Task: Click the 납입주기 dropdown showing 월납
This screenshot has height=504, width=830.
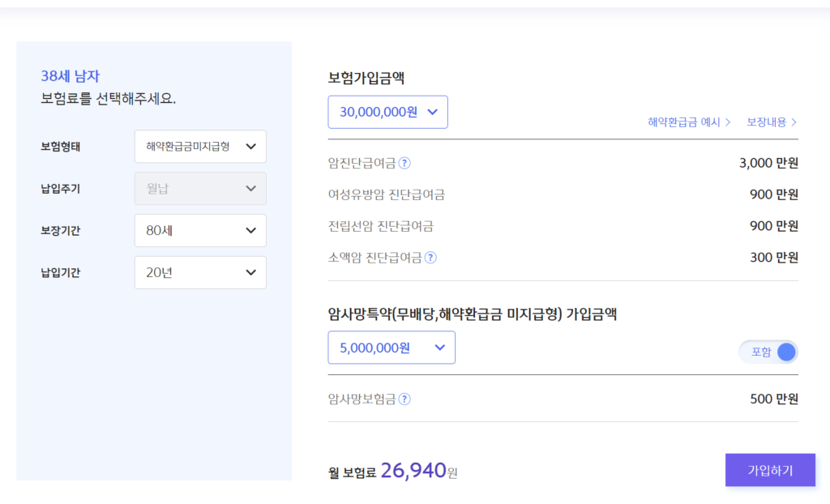Action: [x=200, y=189]
